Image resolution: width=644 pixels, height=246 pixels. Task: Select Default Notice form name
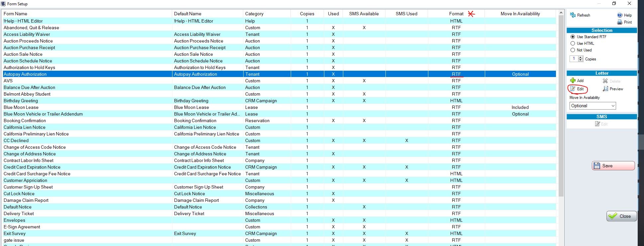tap(17, 207)
